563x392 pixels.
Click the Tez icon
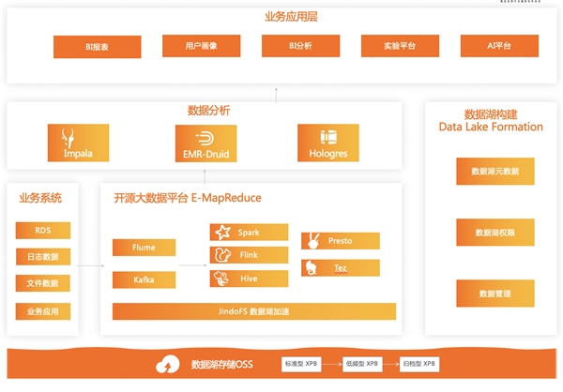[311, 268]
